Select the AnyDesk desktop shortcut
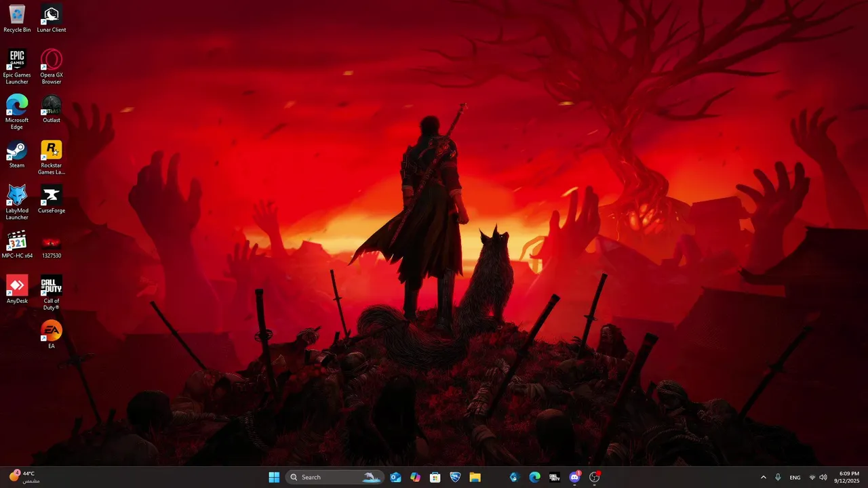 (x=17, y=290)
